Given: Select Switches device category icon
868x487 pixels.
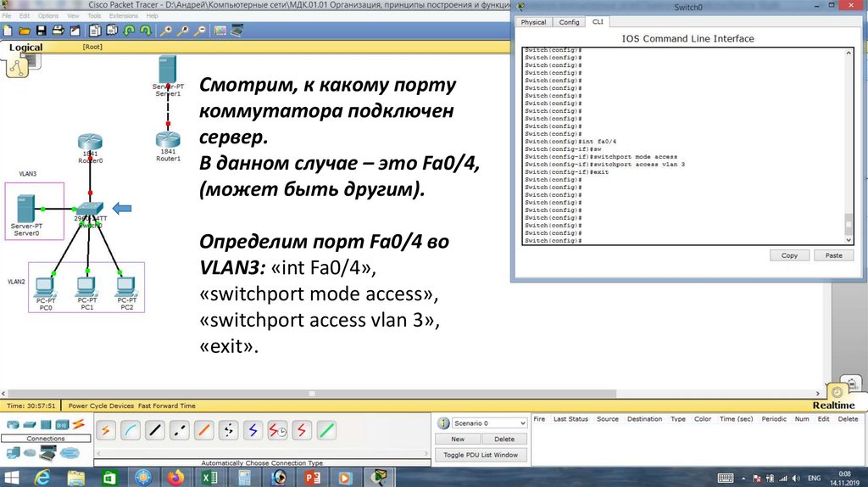Looking at the screenshot, I should click(x=30, y=425).
